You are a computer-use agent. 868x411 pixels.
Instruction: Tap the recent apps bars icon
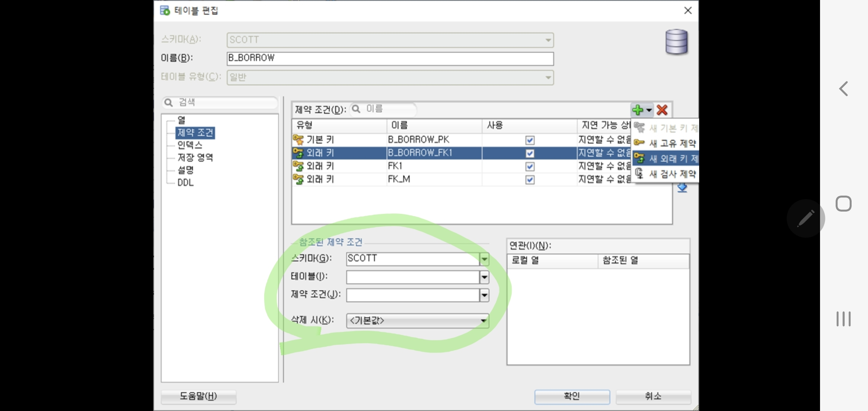843,319
